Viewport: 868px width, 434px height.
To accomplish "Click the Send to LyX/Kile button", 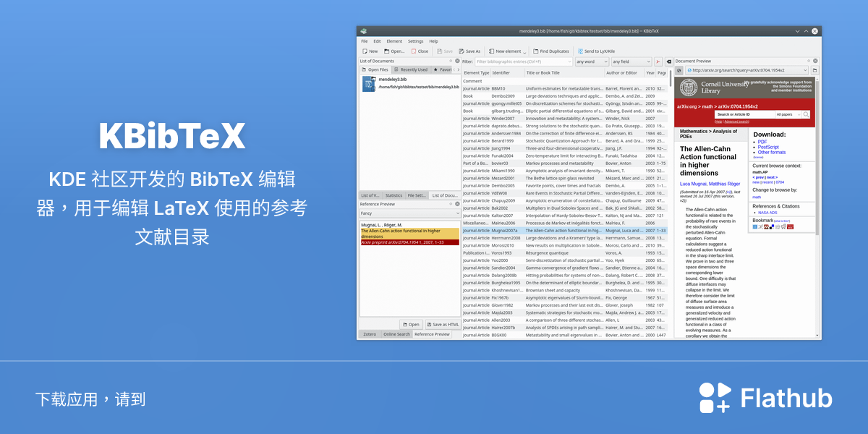I will click(597, 51).
